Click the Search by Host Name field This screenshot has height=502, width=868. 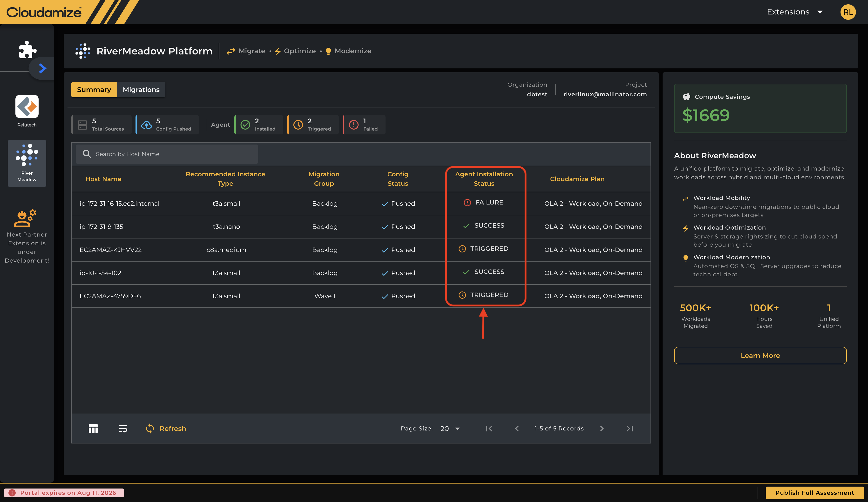(x=167, y=154)
